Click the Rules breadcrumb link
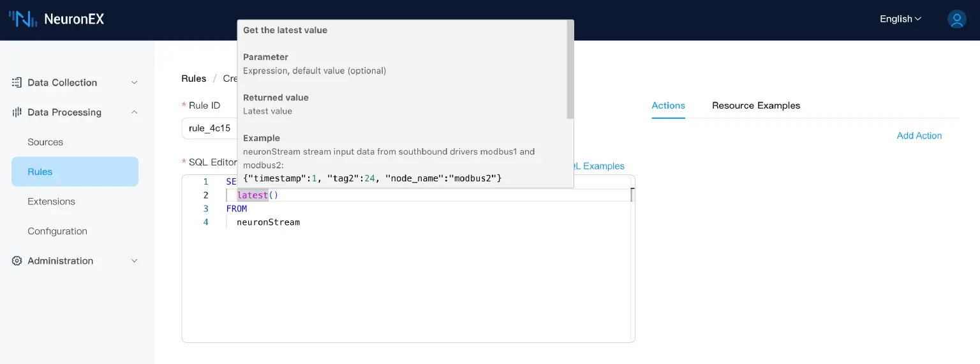This screenshot has width=980, height=364. point(194,79)
